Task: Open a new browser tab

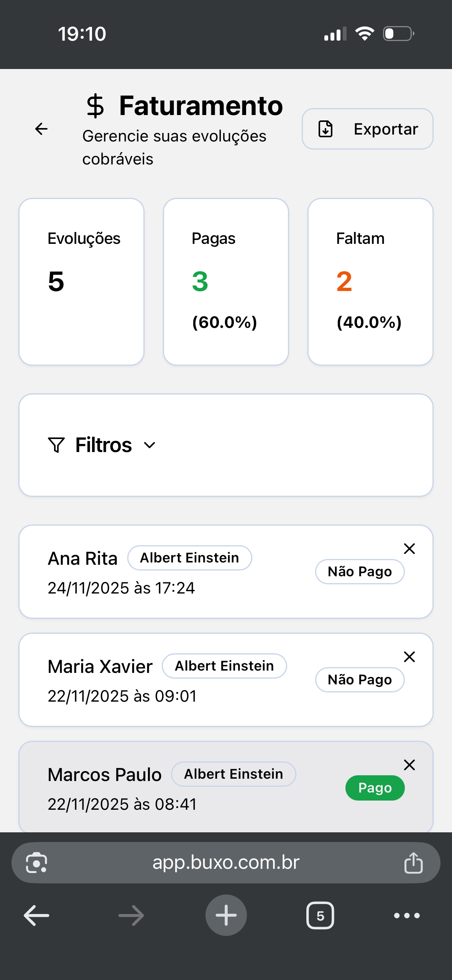Action: click(226, 915)
